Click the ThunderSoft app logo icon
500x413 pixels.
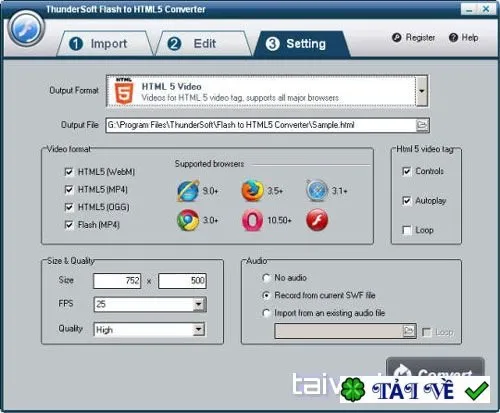tap(26, 28)
